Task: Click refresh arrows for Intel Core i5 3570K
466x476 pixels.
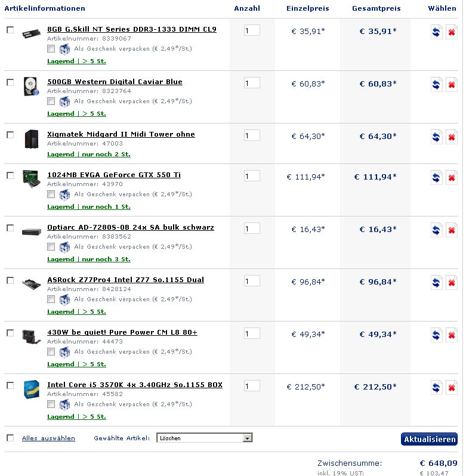Action: pyautogui.click(x=436, y=387)
